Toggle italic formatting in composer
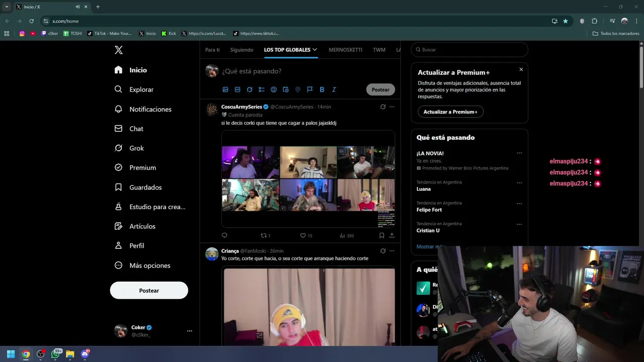Screen dimensions: 644x362 click(334, 89)
